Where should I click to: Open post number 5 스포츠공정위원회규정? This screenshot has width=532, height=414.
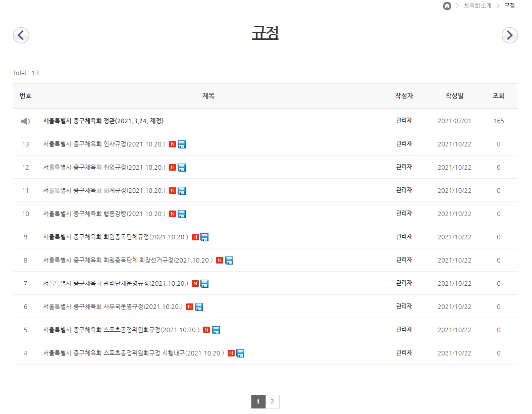[121, 330]
